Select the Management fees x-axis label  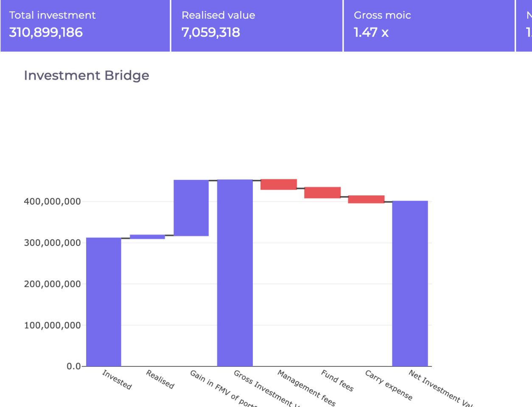(306, 387)
